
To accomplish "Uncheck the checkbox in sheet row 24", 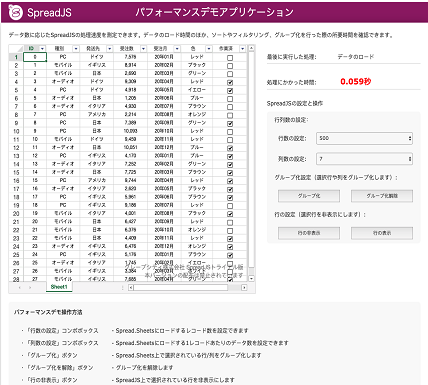I will (230, 247).
